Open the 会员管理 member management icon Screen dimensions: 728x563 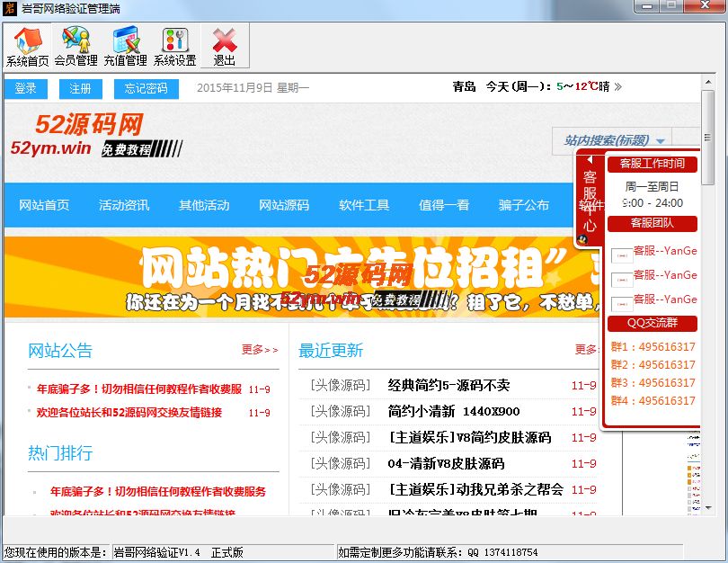point(76,46)
